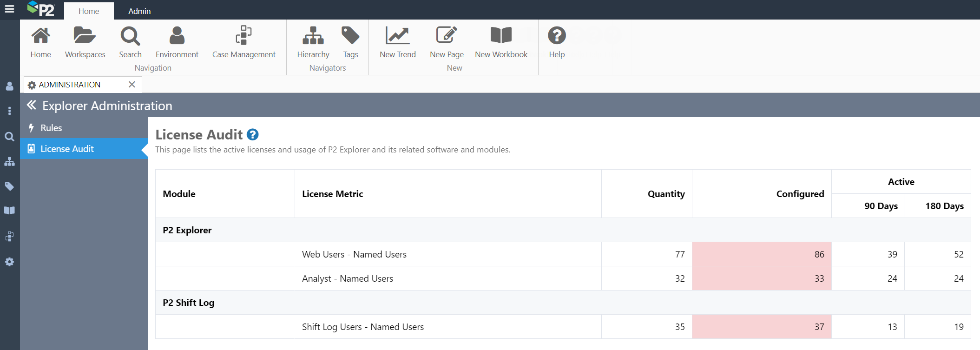Open the more options dots in left sidebar
The width and height of the screenshot is (980, 350).
coord(9,111)
